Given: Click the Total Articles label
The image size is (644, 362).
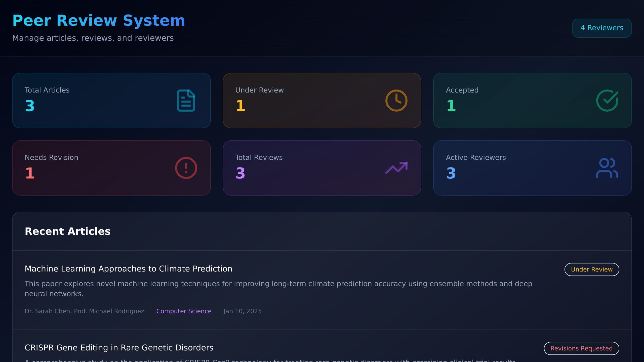Looking at the screenshot, I should [x=47, y=90].
